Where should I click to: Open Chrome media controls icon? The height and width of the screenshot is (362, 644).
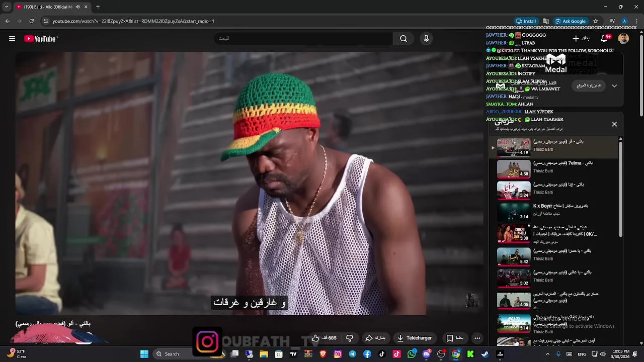click(x=612, y=21)
